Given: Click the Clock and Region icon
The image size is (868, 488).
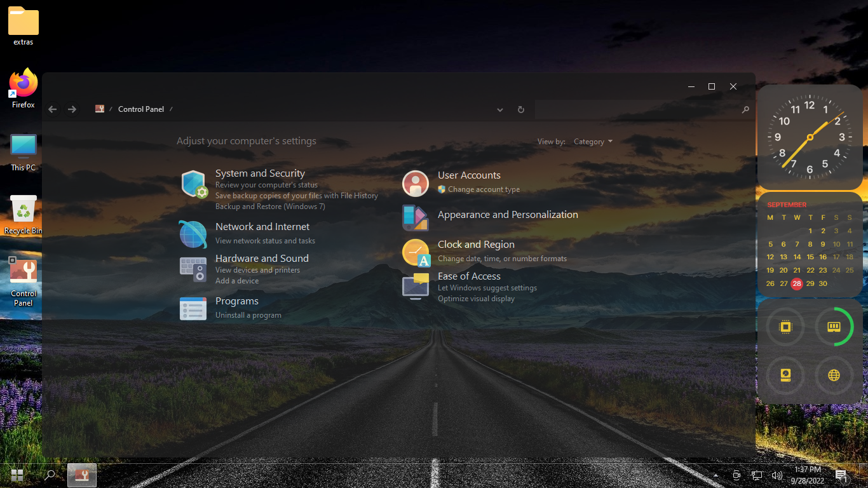Looking at the screenshot, I should pos(416,252).
